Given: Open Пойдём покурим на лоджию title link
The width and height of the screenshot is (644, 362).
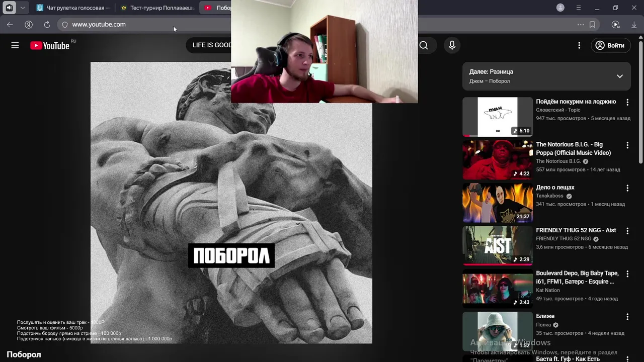Looking at the screenshot, I should [576, 102].
